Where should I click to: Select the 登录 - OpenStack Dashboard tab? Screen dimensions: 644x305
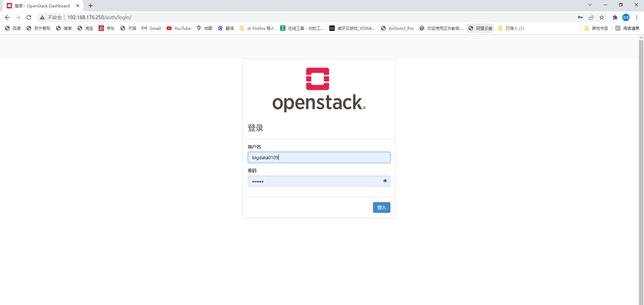coord(42,6)
